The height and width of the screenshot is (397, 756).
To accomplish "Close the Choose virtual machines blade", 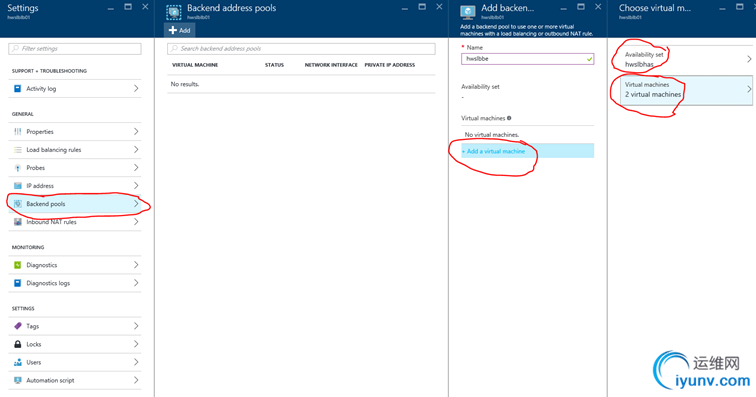I will point(755,7).
